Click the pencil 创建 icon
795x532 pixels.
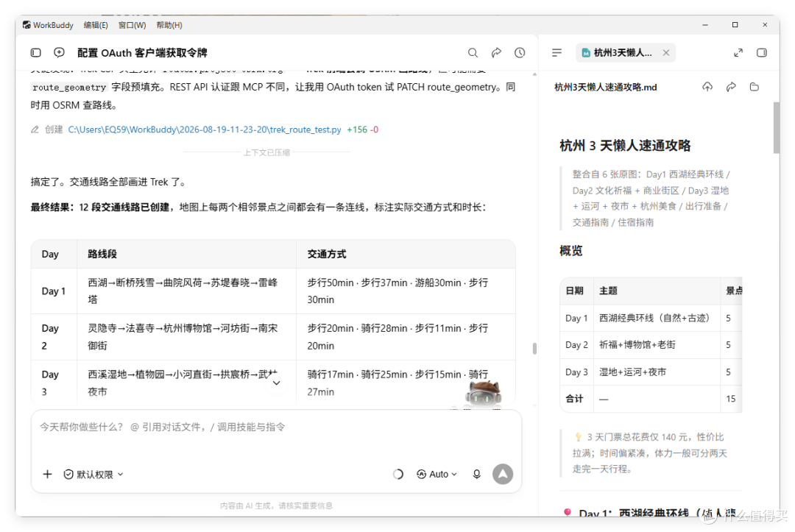click(35, 130)
